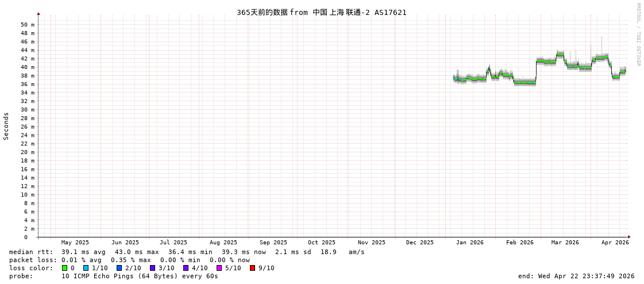Click the green 0 loss color swatch

coord(64,268)
